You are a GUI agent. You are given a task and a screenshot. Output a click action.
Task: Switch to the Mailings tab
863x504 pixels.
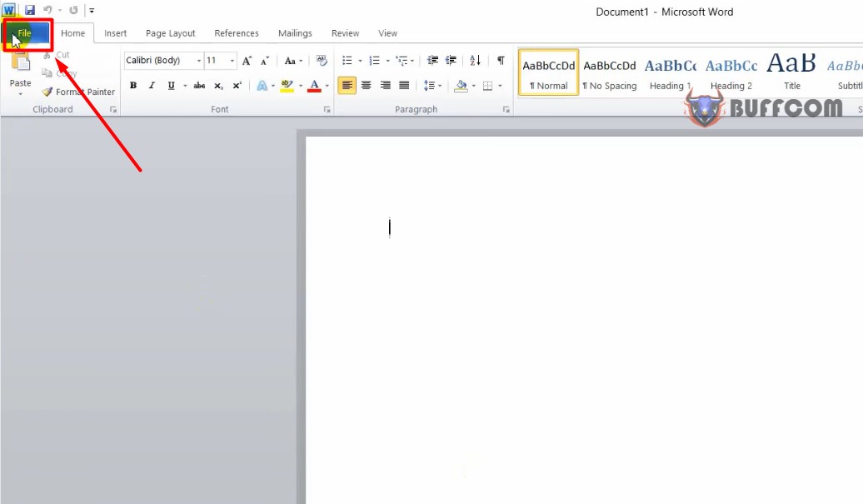pos(295,33)
